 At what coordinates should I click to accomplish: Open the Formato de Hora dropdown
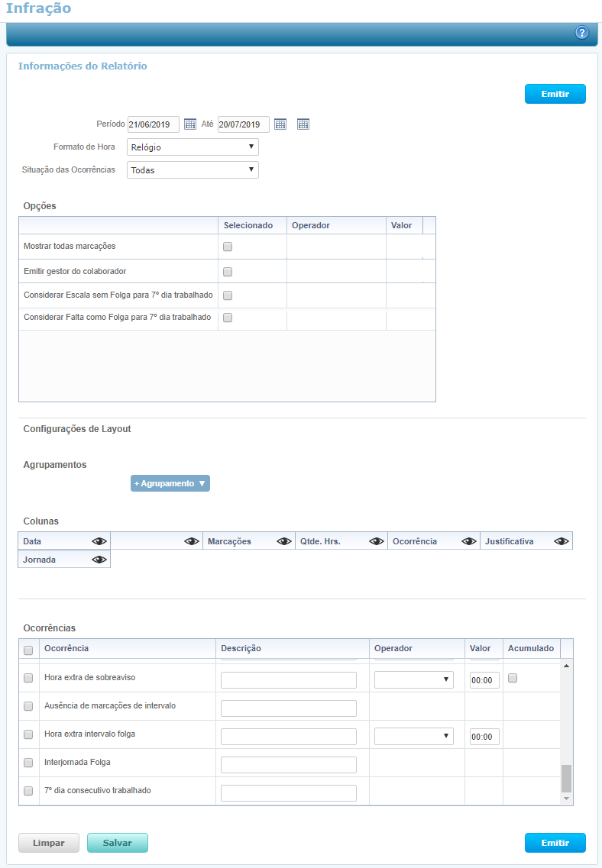pyautogui.click(x=193, y=147)
